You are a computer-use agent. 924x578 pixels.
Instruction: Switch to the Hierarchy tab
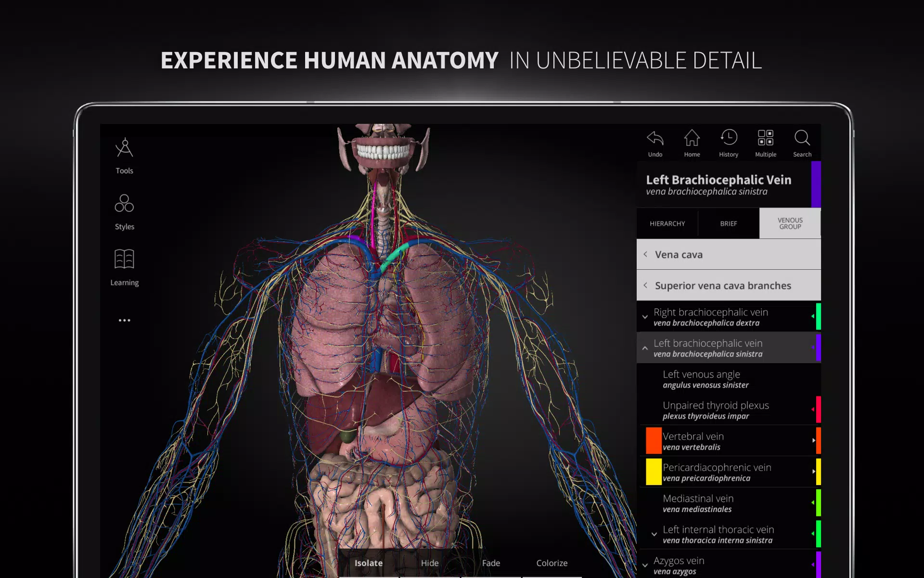tap(667, 223)
